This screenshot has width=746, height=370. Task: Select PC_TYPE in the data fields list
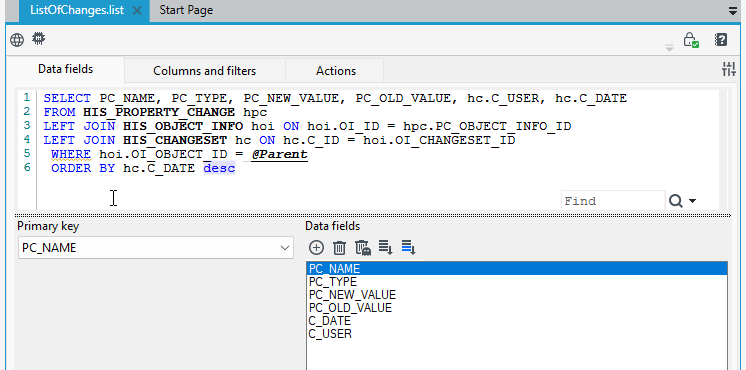point(517,282)
